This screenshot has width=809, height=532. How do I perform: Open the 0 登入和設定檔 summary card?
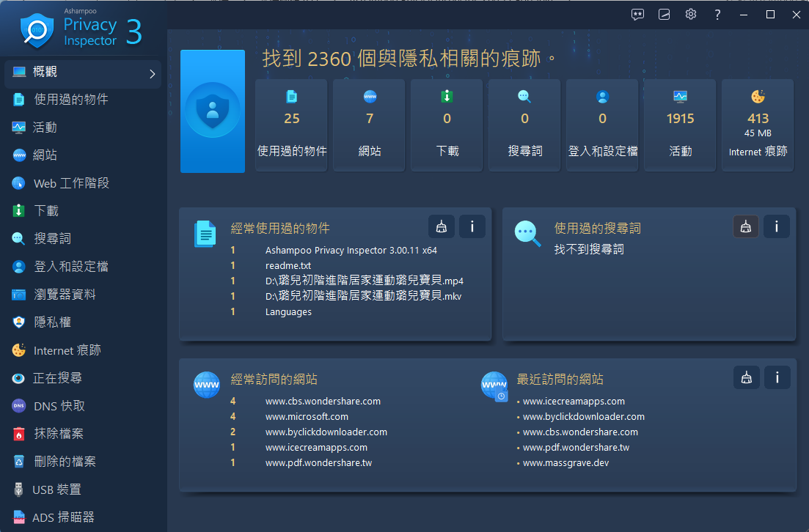pyautogui.click(x=602, y=125)
